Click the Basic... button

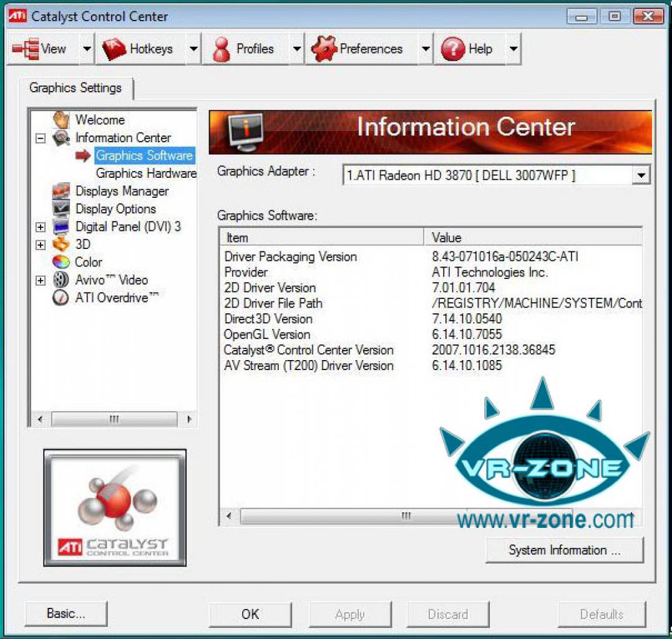(66, 613)
